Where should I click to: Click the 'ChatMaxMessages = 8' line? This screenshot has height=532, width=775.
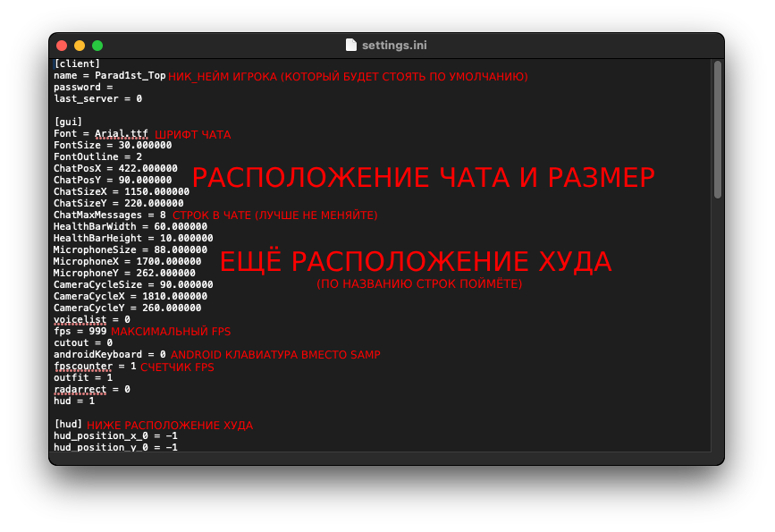point(110,215)
